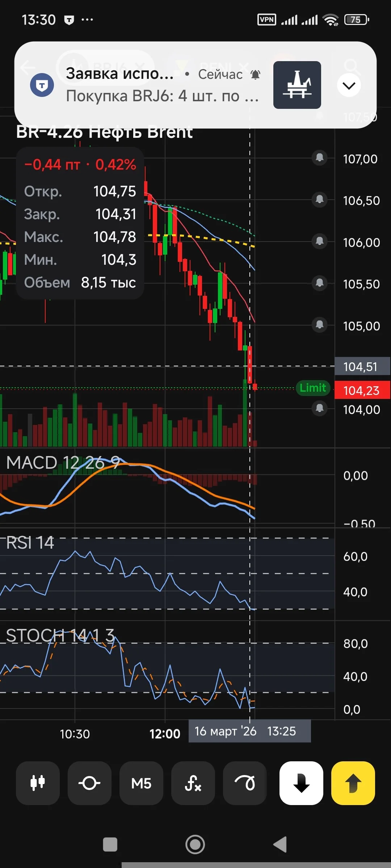Screen dimensions: 391x868
Task: Tap the Мин. 104,3 low price row
Action: click(80, 260)
